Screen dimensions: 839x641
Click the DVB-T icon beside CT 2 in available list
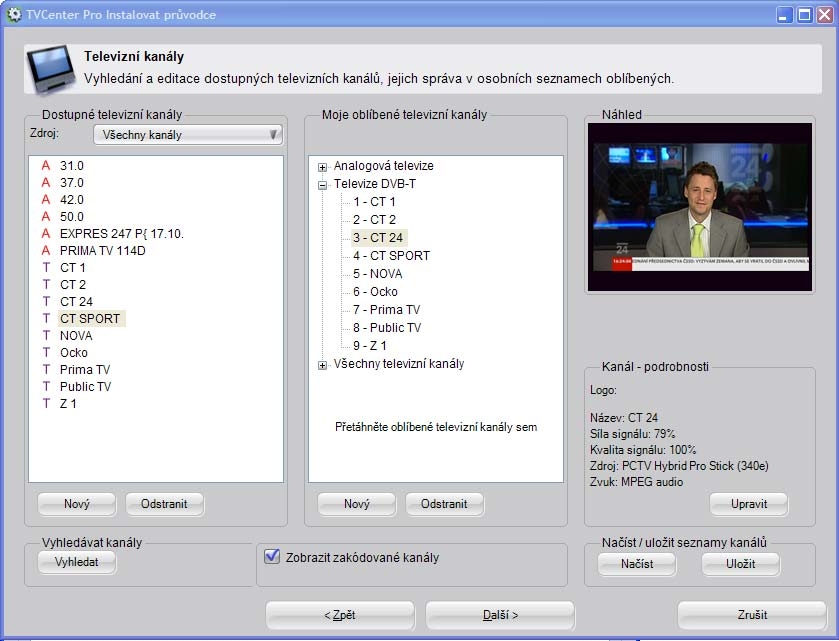pos(46,285)
